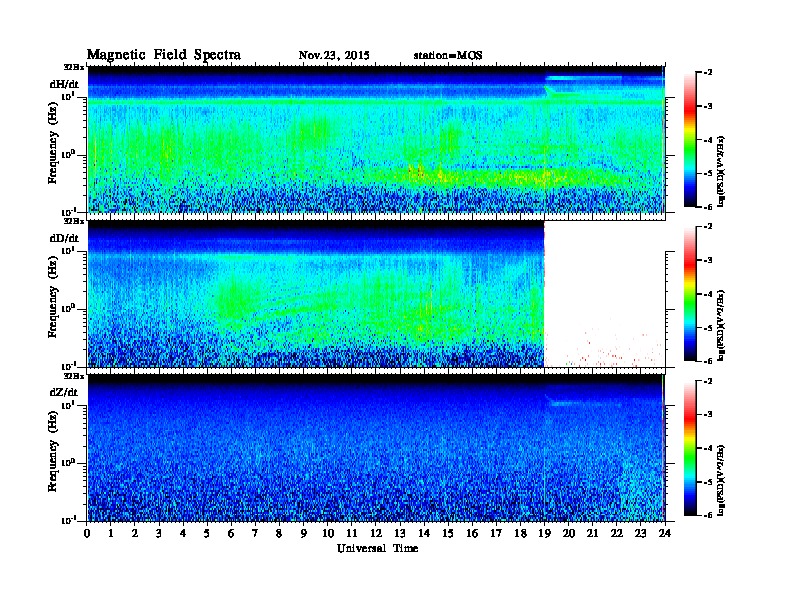This screenshot has height=612, width=792.
Task: Click hour 1 on the time axis
Action: [x=111, y=534]
